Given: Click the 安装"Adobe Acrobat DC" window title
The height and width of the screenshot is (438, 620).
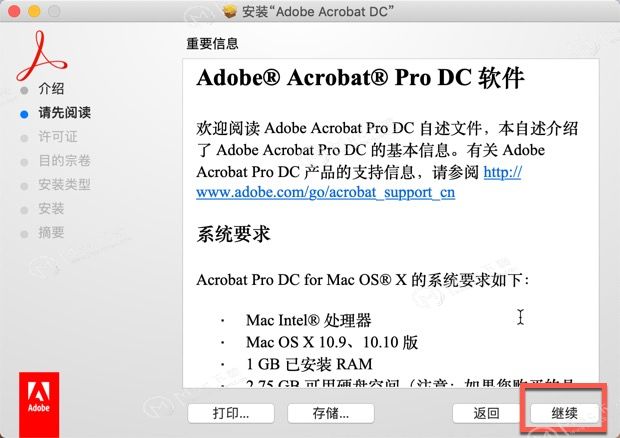Looking at the screenshot, I should point(318,11).
